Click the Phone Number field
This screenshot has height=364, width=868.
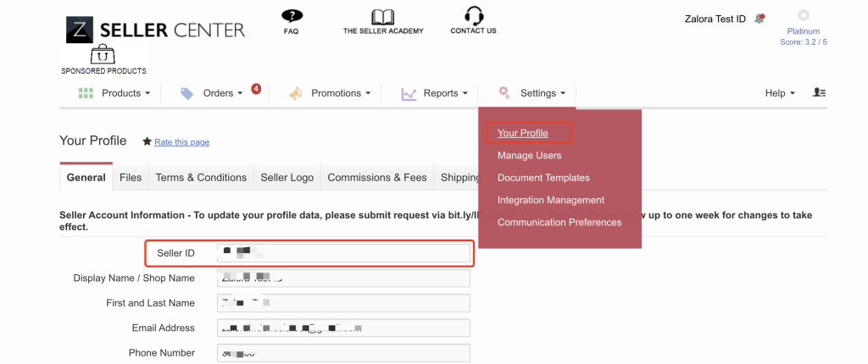[343, 353]
